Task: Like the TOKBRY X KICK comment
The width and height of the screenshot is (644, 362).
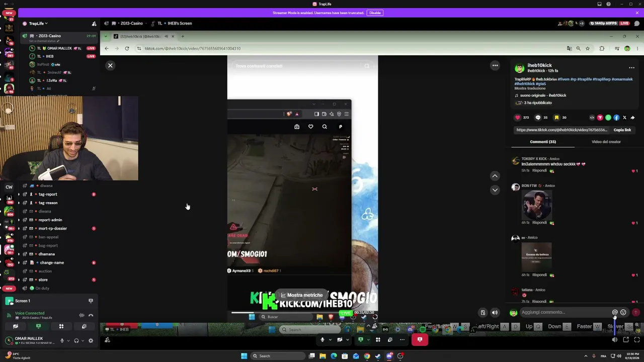Action: [633, 171]
